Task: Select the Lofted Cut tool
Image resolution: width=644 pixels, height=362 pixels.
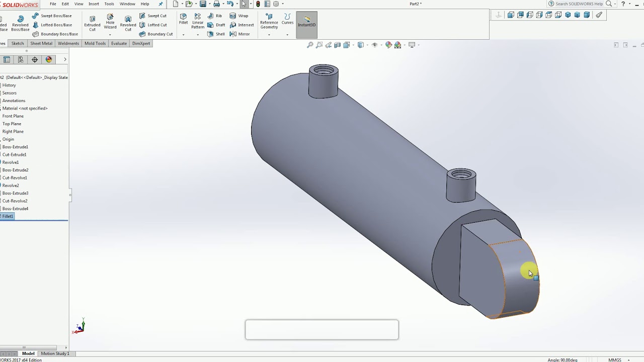Action: 153,25
